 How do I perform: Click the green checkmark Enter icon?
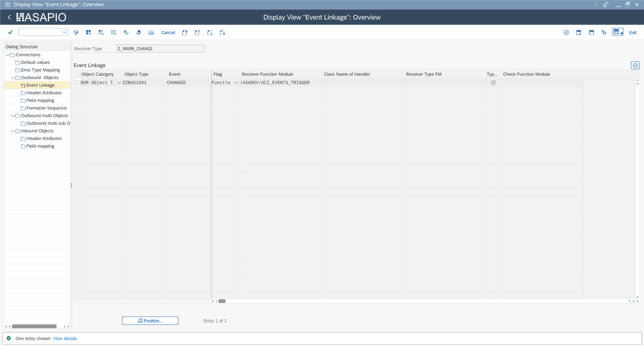(x=10, y=32)
